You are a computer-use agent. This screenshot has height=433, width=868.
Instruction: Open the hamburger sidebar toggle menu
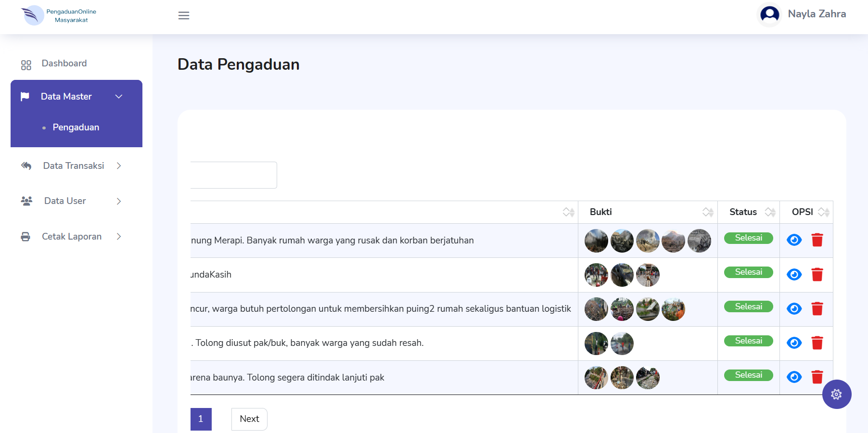184,15
